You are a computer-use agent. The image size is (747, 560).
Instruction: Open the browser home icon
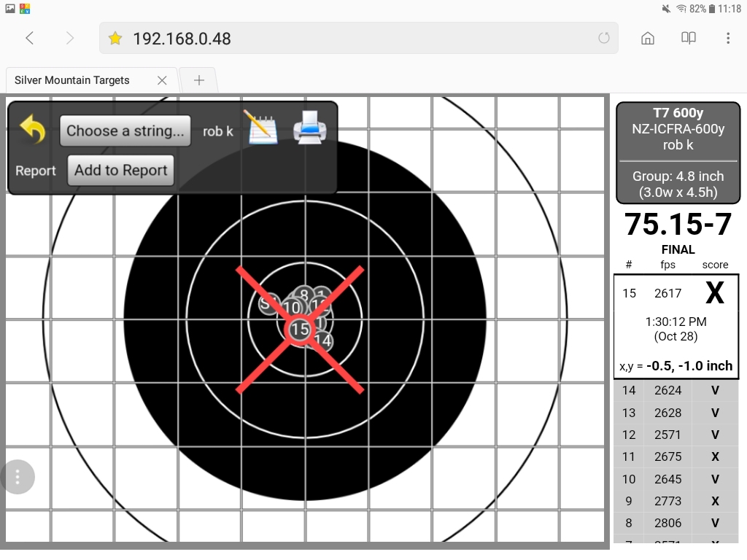point(648,38)
